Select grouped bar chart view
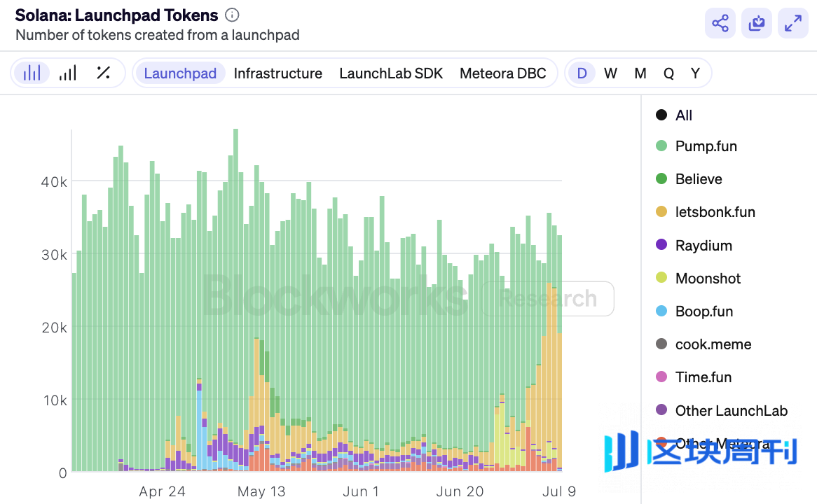The image size is (817, 504). tap(32, 73)
